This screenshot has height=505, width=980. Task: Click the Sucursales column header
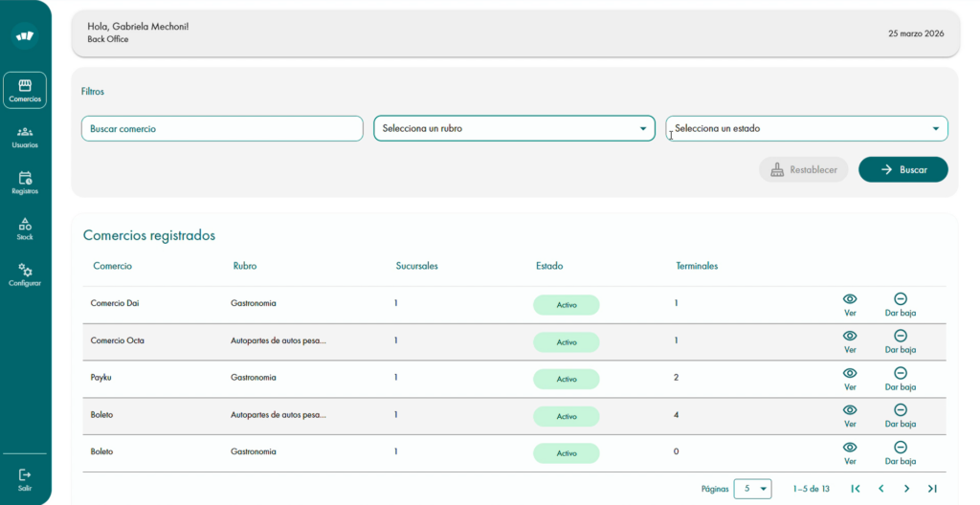coord(417,266)
